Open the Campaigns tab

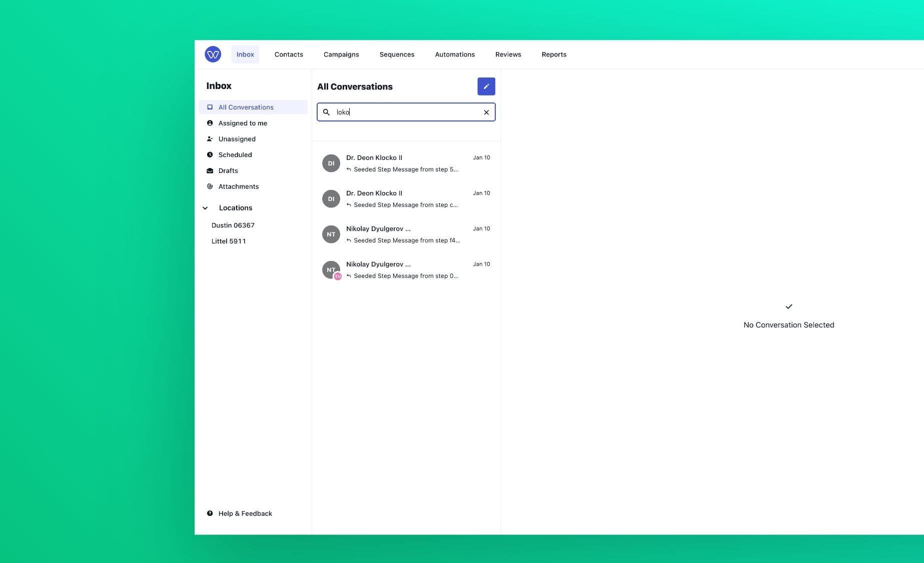point(341,54)
